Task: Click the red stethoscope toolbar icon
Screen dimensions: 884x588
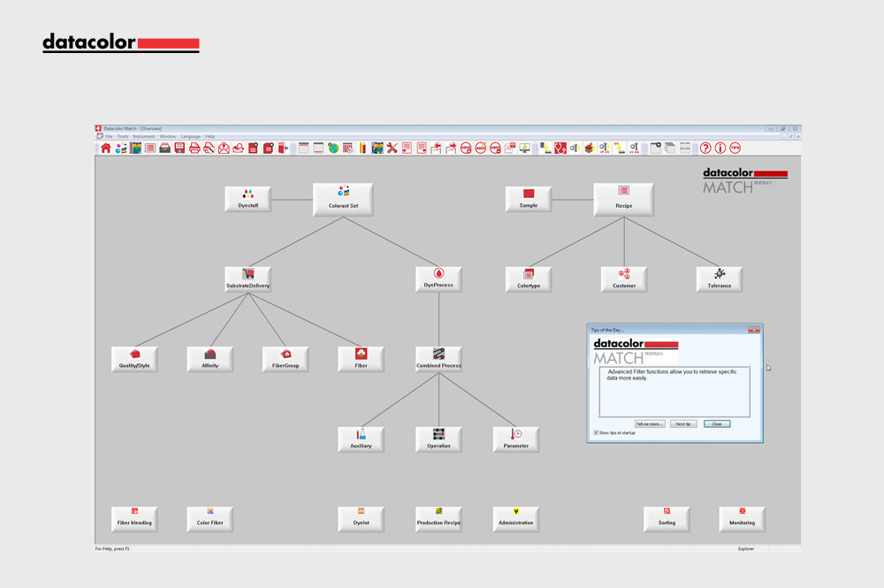Action: pyautogui.click(x=560, y=149)
